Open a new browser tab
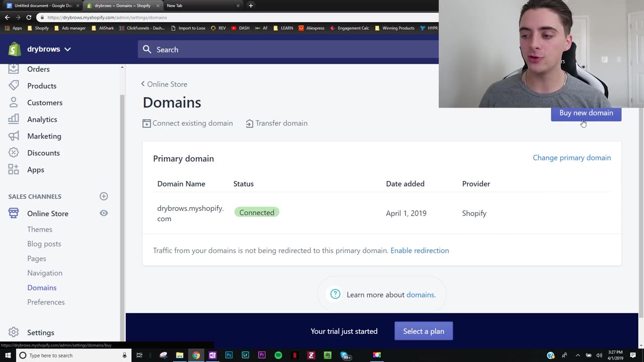This screenshot has height=362, width=644. point(251,6)
